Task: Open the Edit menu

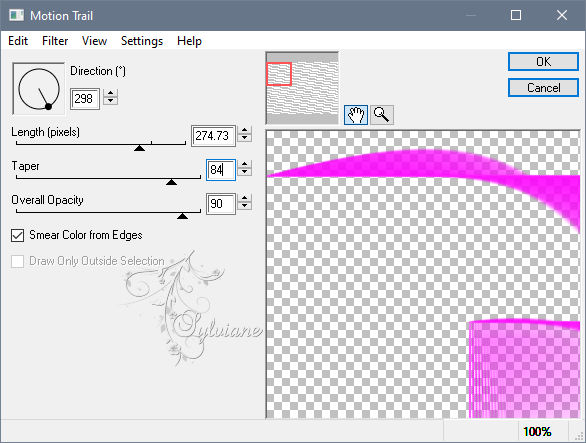Action: pos(18,41)
